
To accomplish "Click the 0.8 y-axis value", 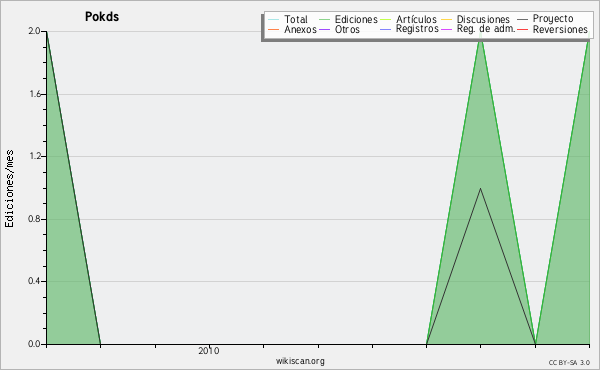I will coord(34,219).
